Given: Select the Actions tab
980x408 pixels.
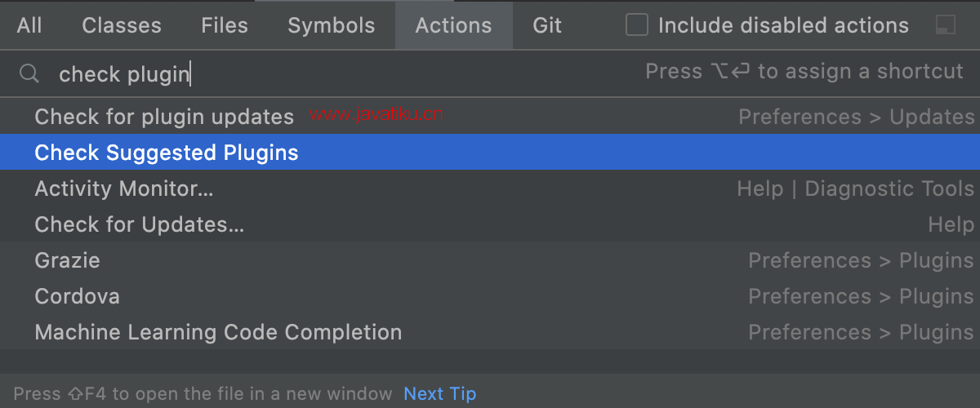Looking at the screenshot, I should [454, 25].
